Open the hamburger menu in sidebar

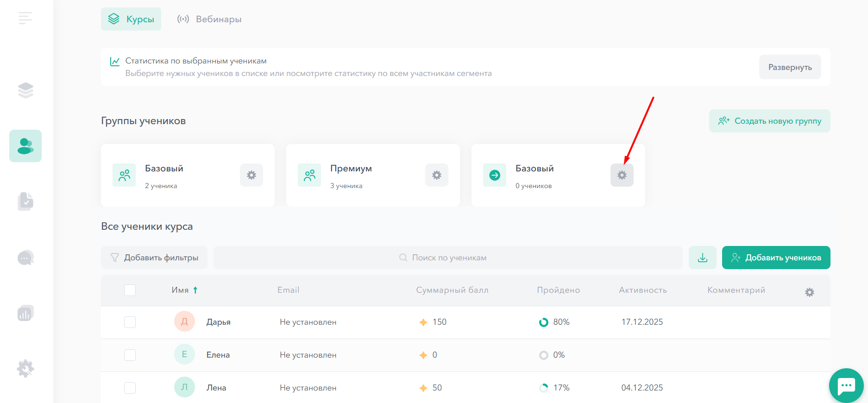click(25, 18)
